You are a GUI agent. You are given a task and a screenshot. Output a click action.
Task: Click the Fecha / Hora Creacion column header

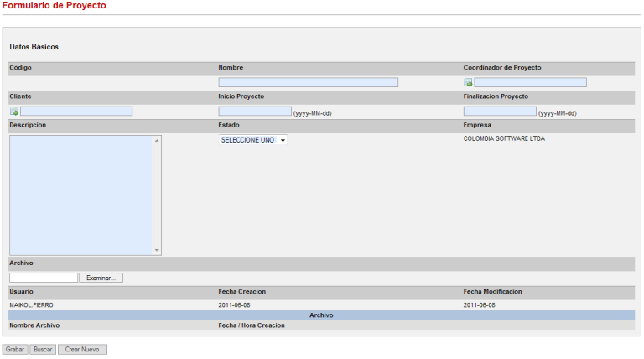click(252, 325)
